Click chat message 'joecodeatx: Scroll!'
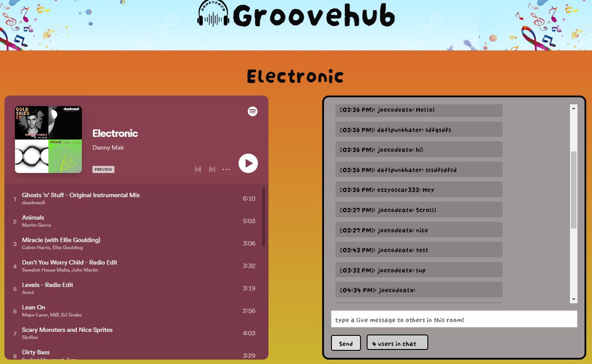The height and width of the screenshot is (364, 592). point(419,210)
